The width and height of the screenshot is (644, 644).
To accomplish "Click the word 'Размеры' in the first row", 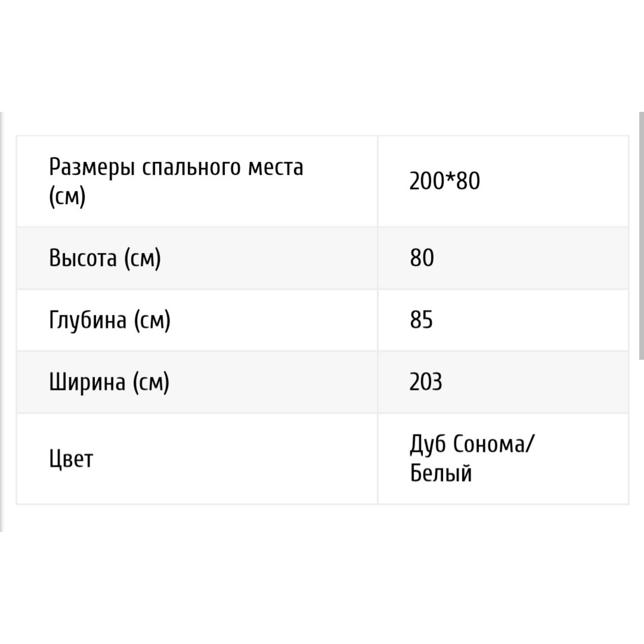I will coord(91,168).
